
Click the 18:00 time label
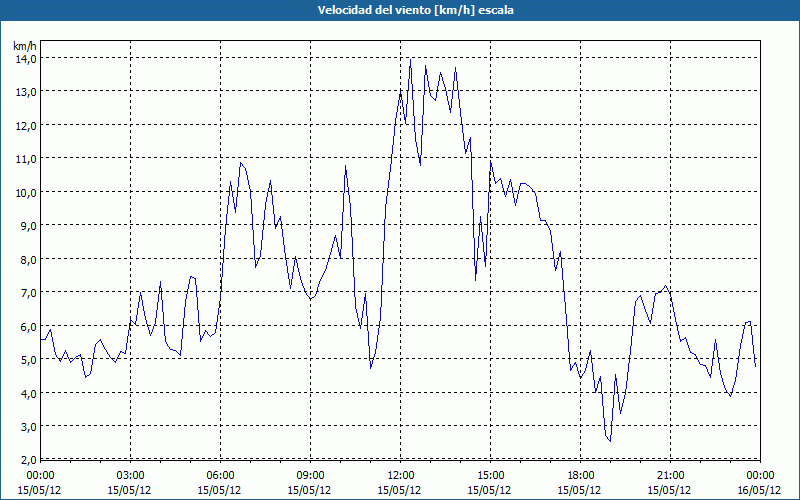[580, 476]
